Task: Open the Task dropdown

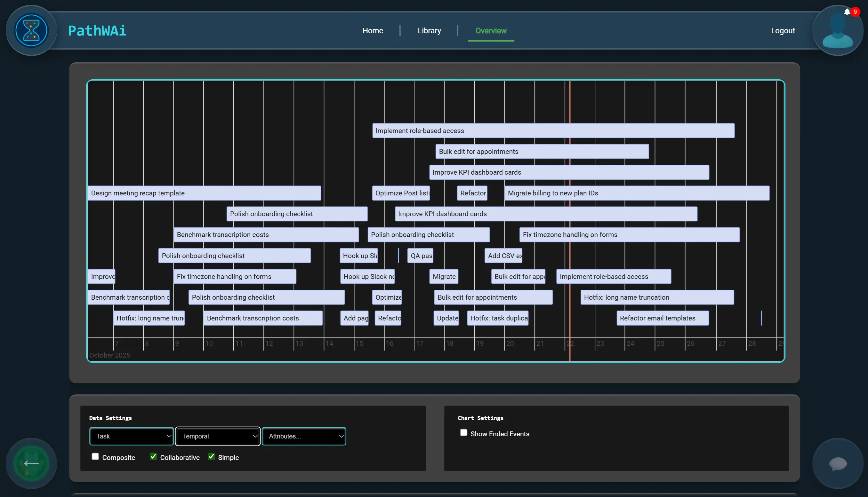Action: (x=132, y=436)
